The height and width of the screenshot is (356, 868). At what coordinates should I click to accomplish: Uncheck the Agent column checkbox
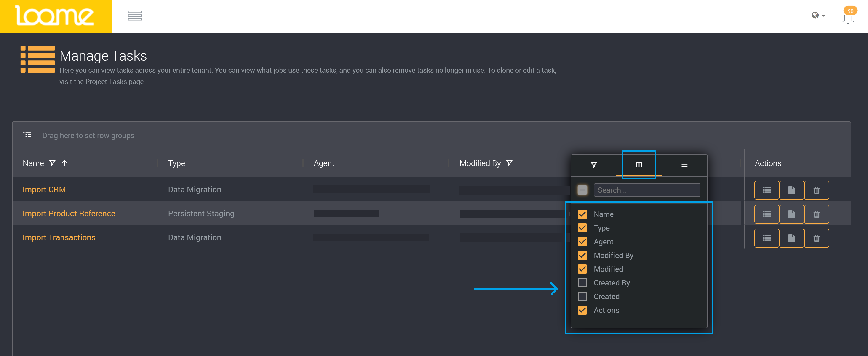pos(582,242)
